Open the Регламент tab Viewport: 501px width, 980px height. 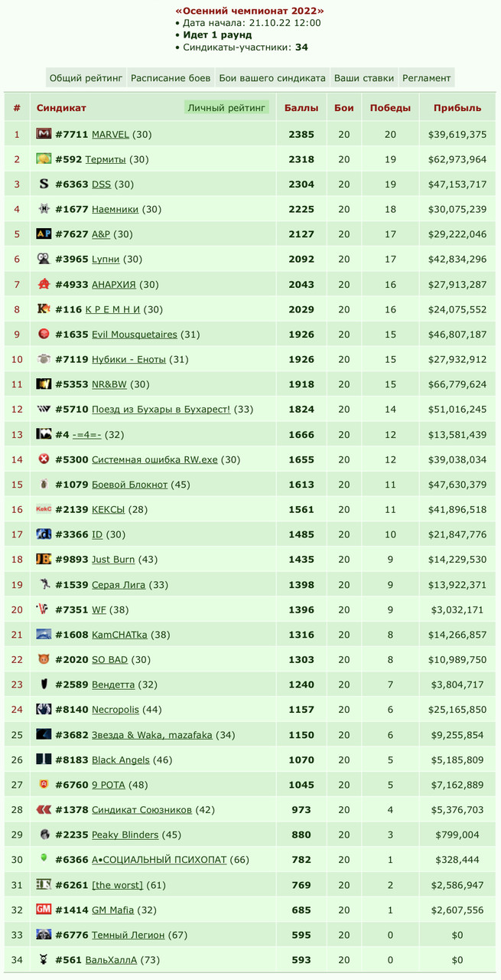click(x=427, y=78)
